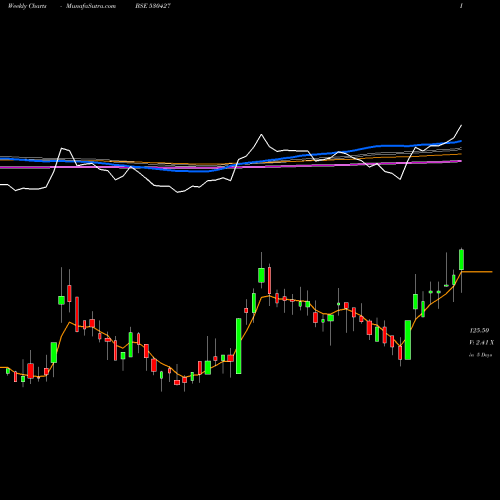
Task: Click the "MunafaSutra.com" label at the top
Action: click(91, 6)
